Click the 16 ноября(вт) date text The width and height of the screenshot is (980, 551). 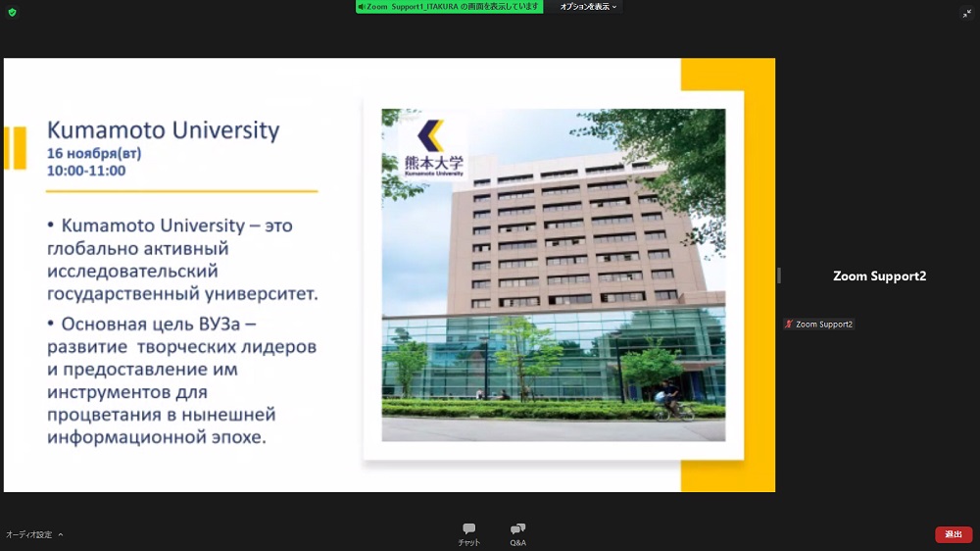94,153
